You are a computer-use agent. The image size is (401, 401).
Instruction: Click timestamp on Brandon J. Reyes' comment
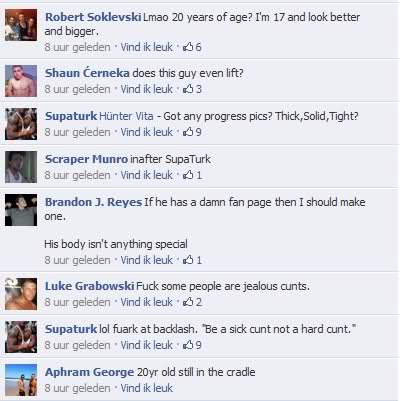point(77,260)
